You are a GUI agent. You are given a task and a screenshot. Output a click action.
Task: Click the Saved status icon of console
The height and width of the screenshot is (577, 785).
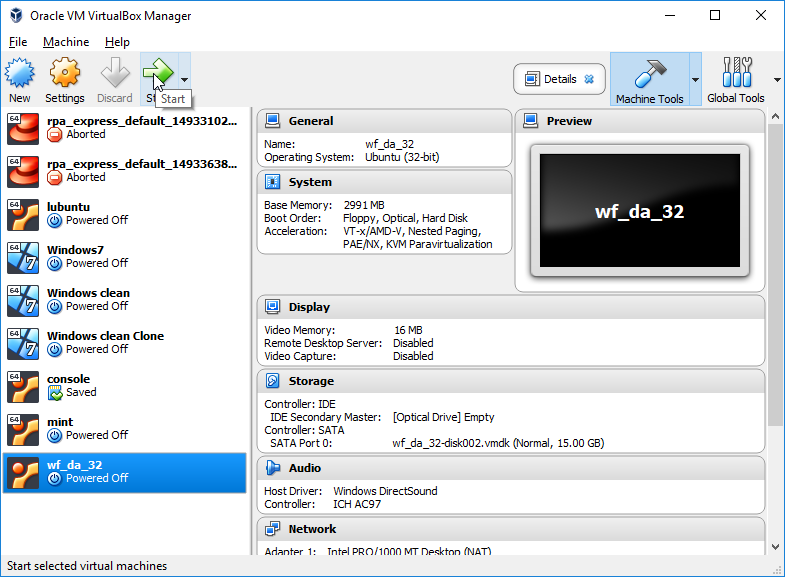54,393
